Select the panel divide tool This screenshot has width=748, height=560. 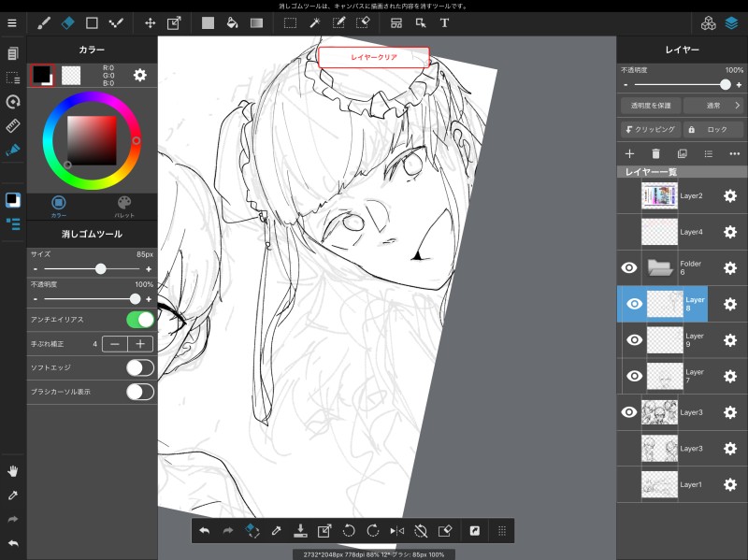click(x=396, y=22)
